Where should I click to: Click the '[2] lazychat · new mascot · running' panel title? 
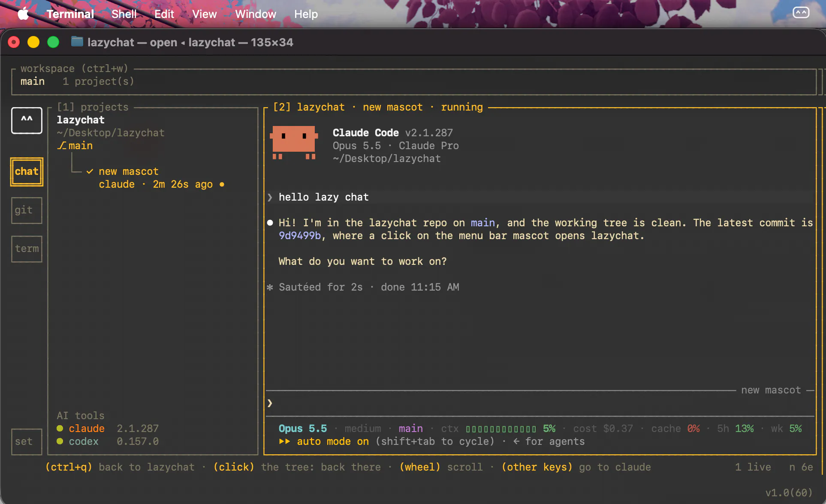(x=378, y=107)
